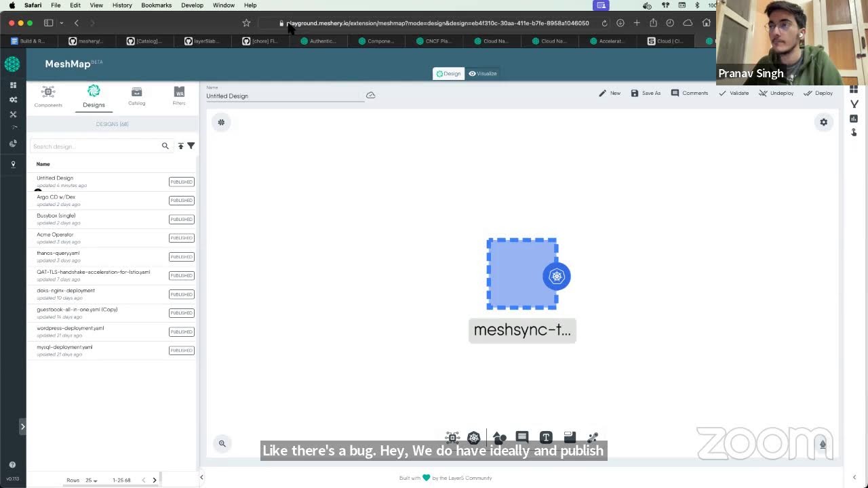Focus the Search design input
Viewport: 868px width, 488px height.
click(x=95, y=146)
